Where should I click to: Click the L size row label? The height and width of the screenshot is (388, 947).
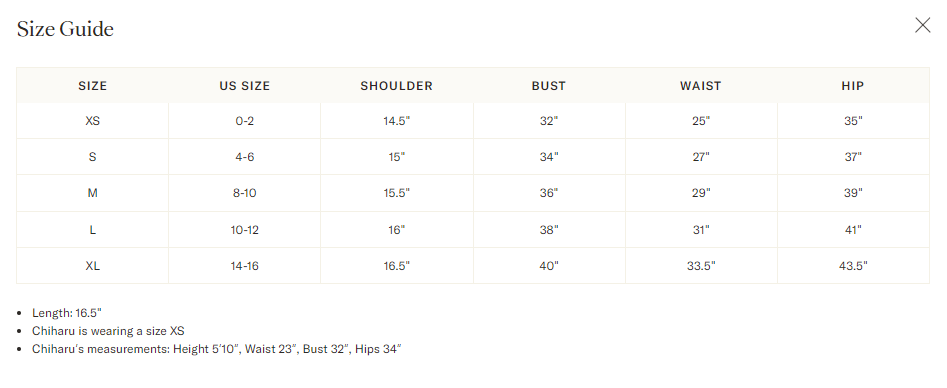click(92, 230)
